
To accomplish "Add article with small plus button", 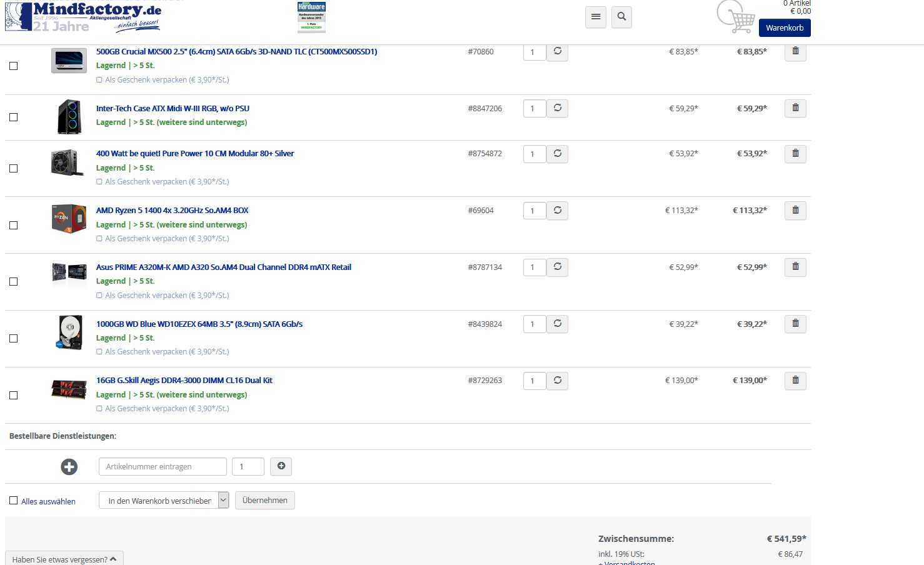I will tap(281, 466).
